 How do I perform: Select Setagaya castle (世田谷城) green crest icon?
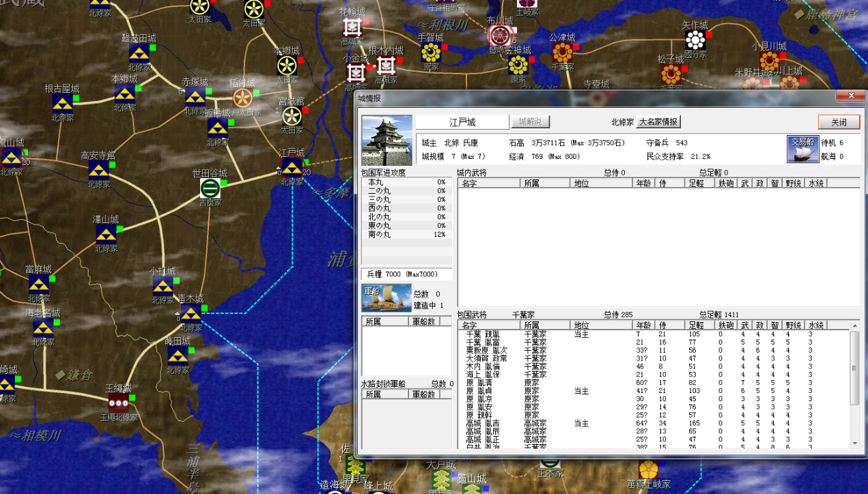coord(210,188)
